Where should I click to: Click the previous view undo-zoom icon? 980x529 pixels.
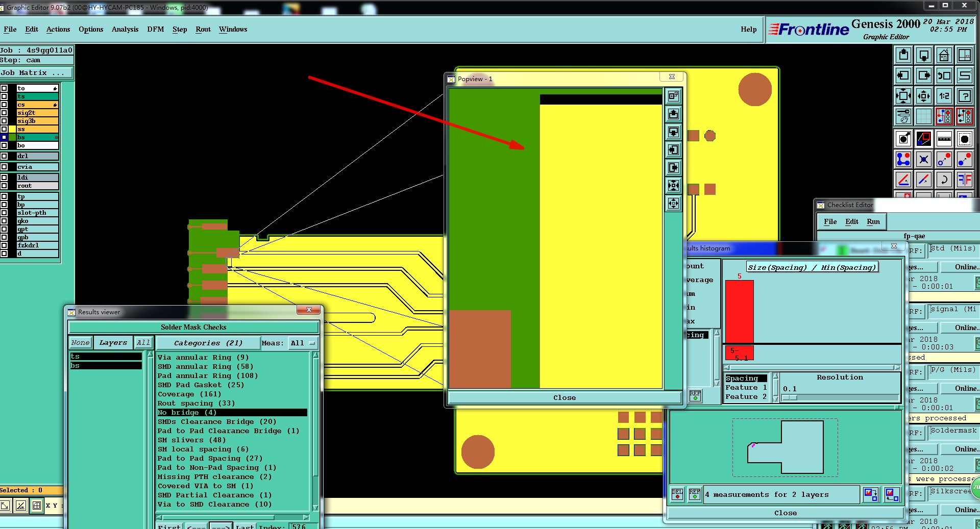pos(944,75)
